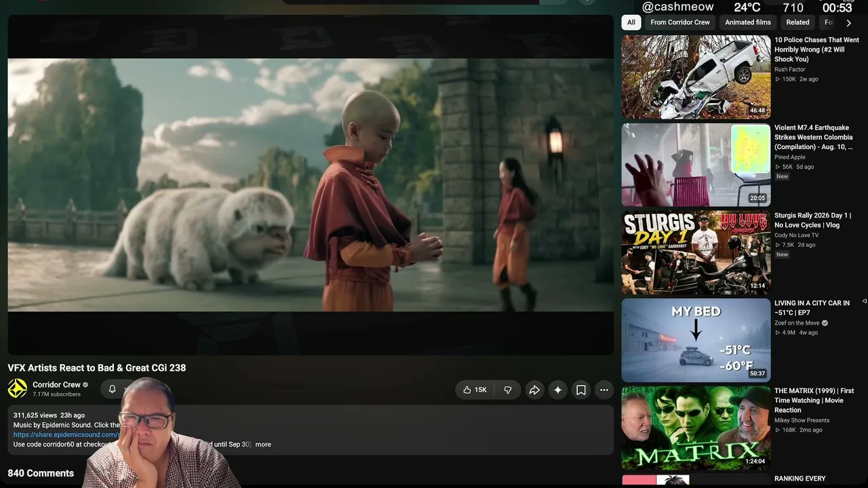
Task: Click the title 'THE MATRIX (1999) | First Time Watching'
Action: tap(814, 400)
